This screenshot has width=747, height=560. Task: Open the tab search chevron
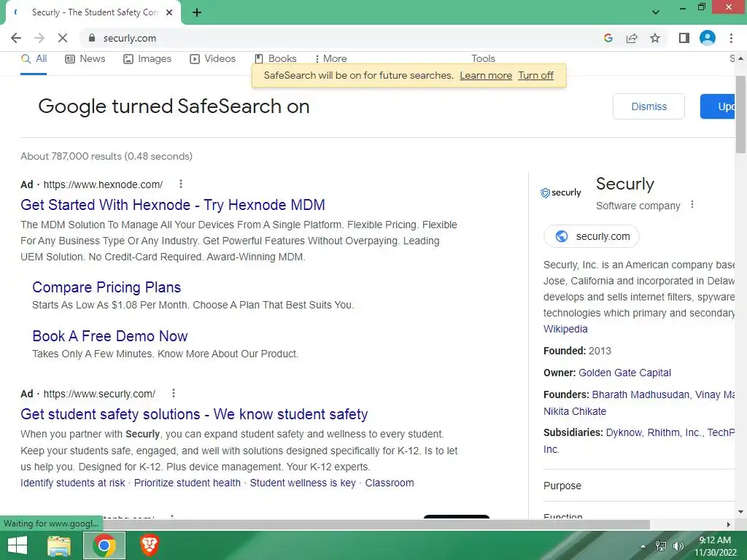(x=656, y=12)
